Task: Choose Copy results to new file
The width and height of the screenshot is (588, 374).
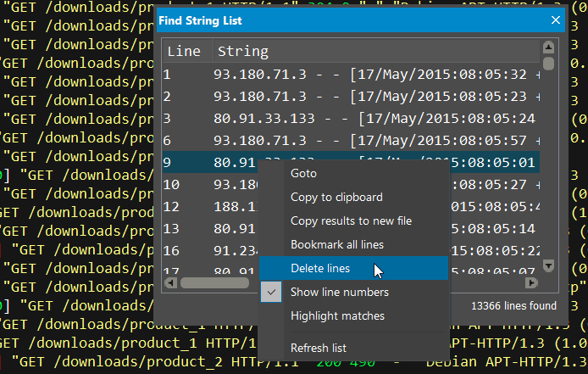Action: click(353, 220)
